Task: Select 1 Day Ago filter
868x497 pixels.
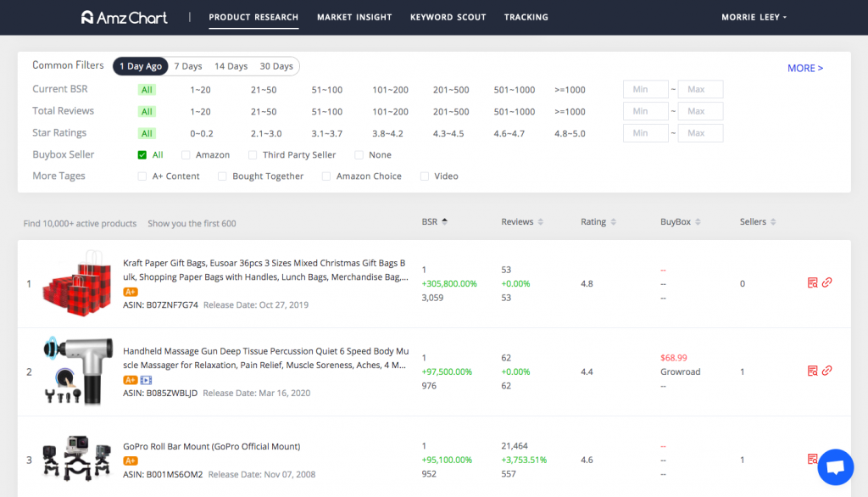Action: 141,66
